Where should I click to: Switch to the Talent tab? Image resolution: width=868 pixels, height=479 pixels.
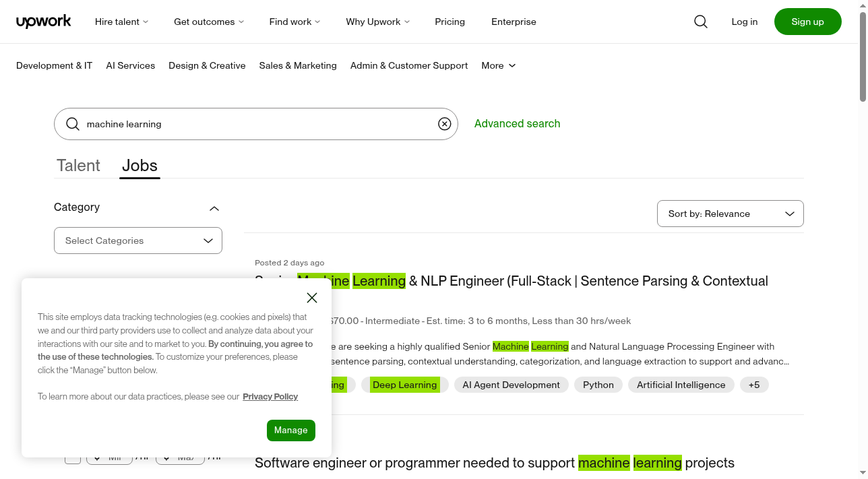78,166
